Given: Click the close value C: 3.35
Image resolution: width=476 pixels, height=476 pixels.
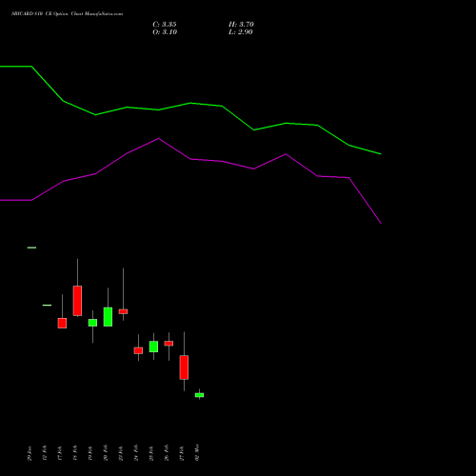Looking at the screenshot, I should point(165,25).
